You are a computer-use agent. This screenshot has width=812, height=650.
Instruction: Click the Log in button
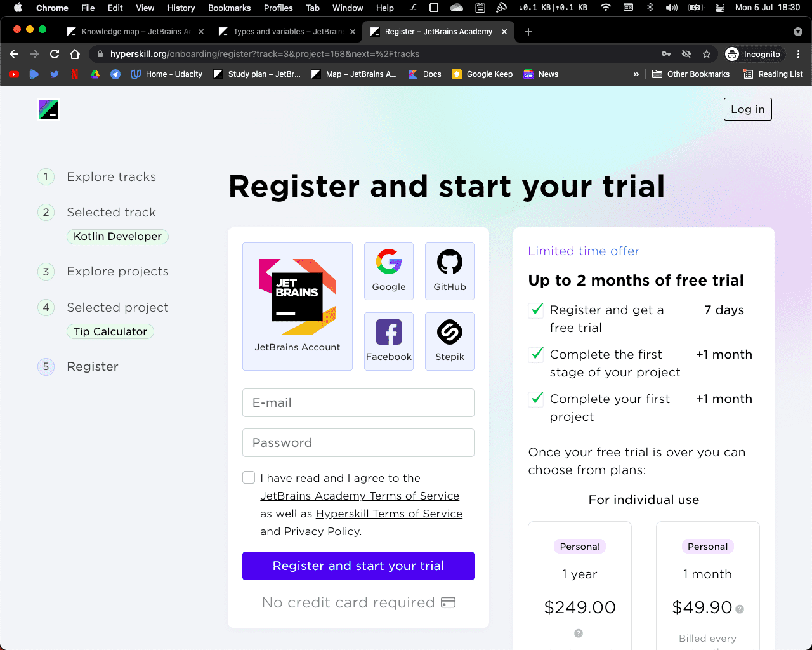coord(748,109)
